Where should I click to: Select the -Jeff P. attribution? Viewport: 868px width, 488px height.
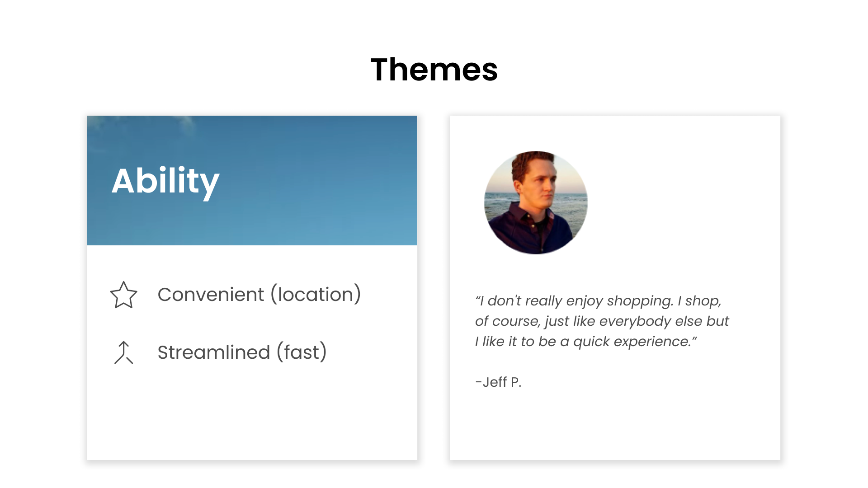(498, 382)
